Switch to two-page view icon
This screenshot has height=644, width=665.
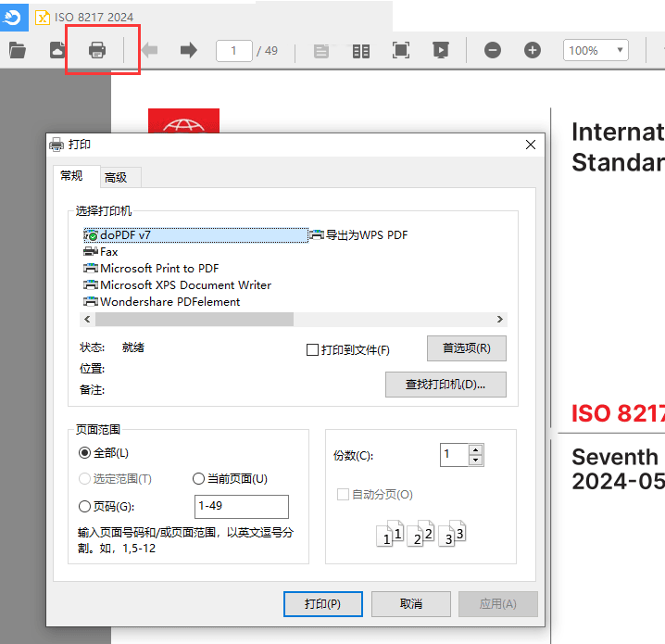coord(361,51)
